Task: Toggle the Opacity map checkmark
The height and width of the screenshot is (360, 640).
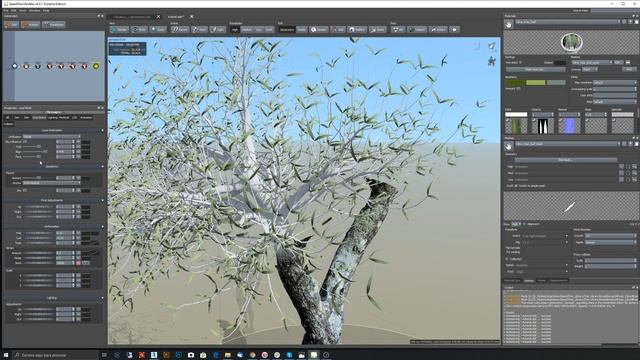Action: click(534, 120)
